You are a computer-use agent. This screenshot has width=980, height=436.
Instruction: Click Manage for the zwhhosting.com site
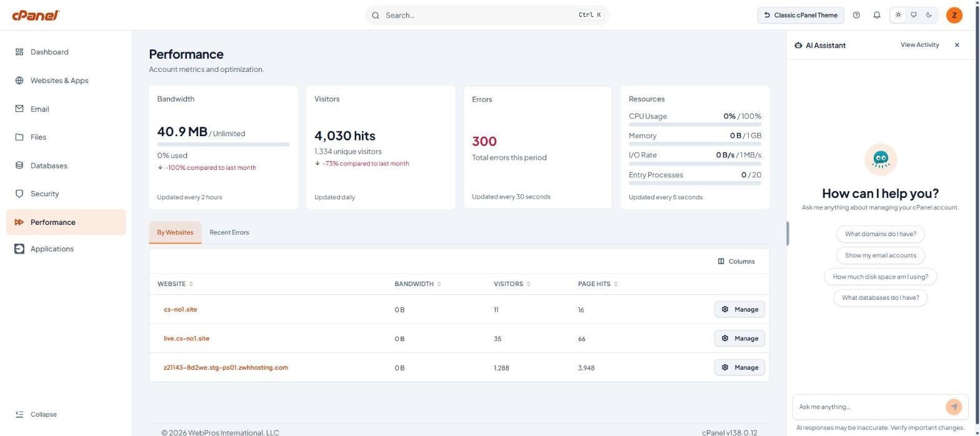pos(739,367)
